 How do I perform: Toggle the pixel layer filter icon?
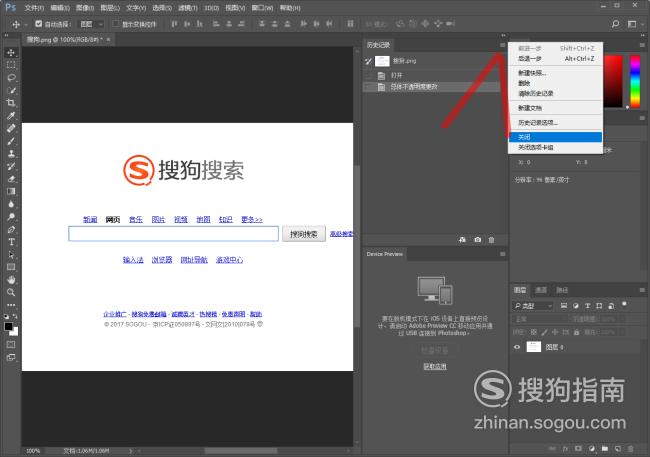pyautogui.click(x=563, y=306)
